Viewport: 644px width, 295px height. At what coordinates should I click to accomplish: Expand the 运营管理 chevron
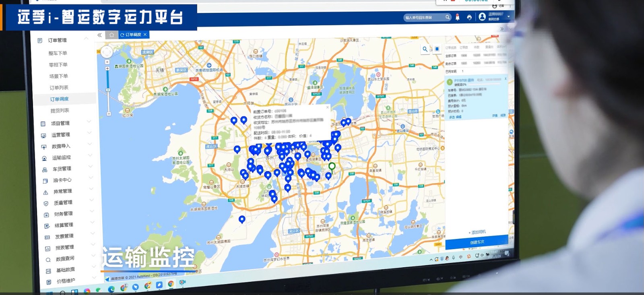click(89, 133)
